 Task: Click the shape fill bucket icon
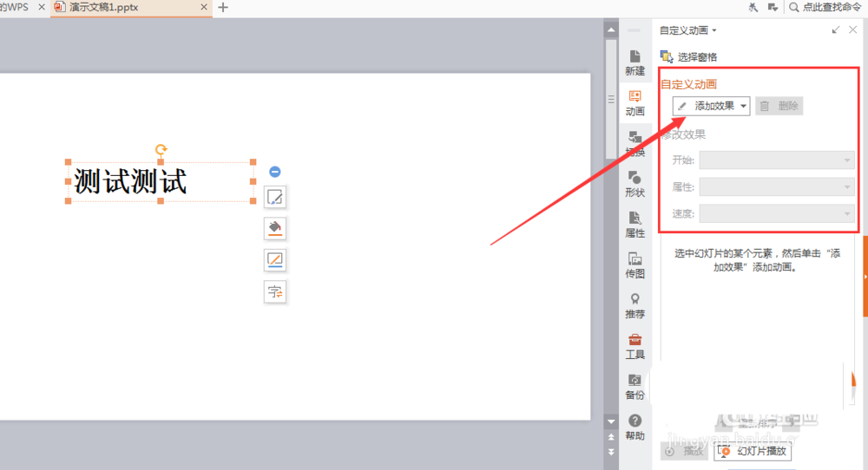(x=275, y=228)
